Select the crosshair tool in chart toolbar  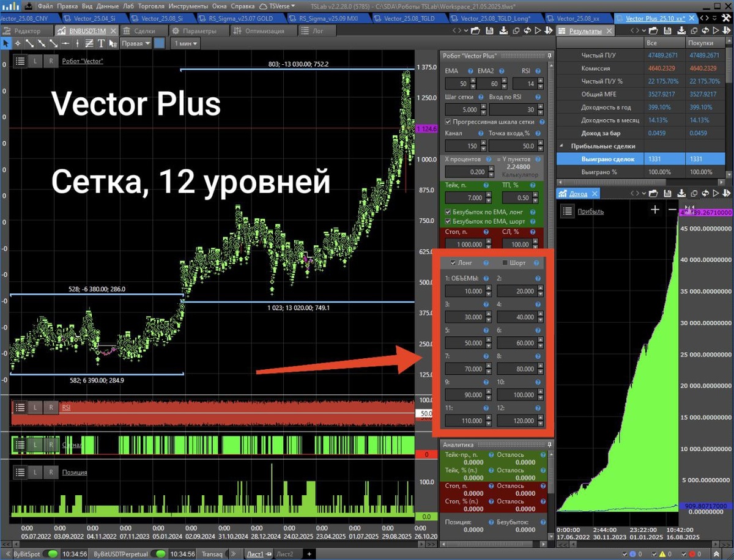pos(18,43)
